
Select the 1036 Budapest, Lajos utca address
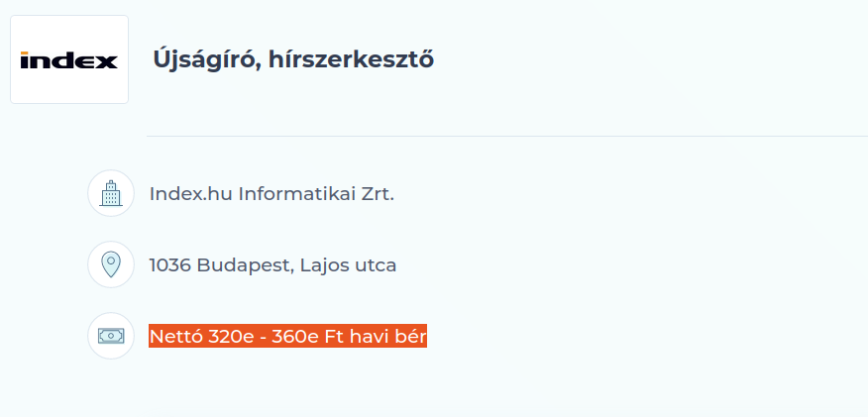pos(272,264)
